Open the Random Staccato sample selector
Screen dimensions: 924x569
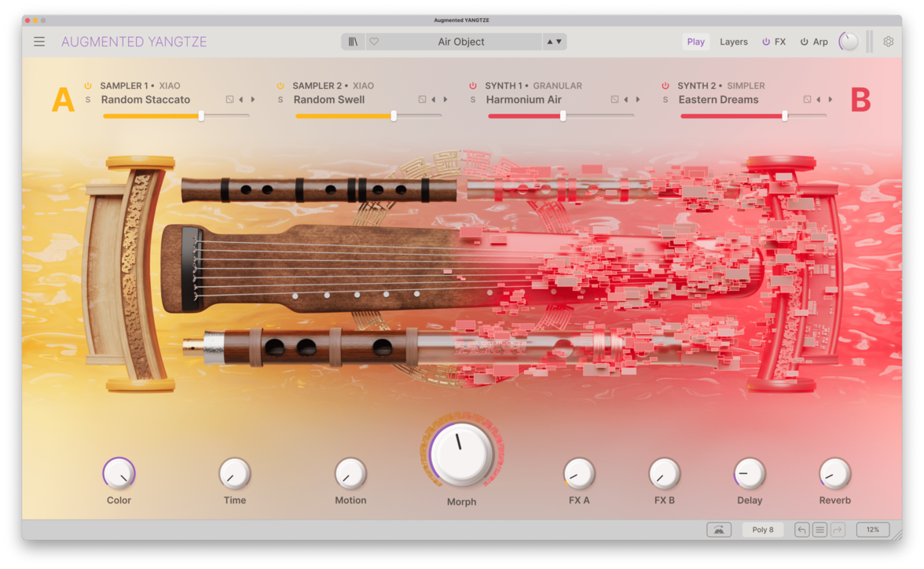click(x=145, y=100)
